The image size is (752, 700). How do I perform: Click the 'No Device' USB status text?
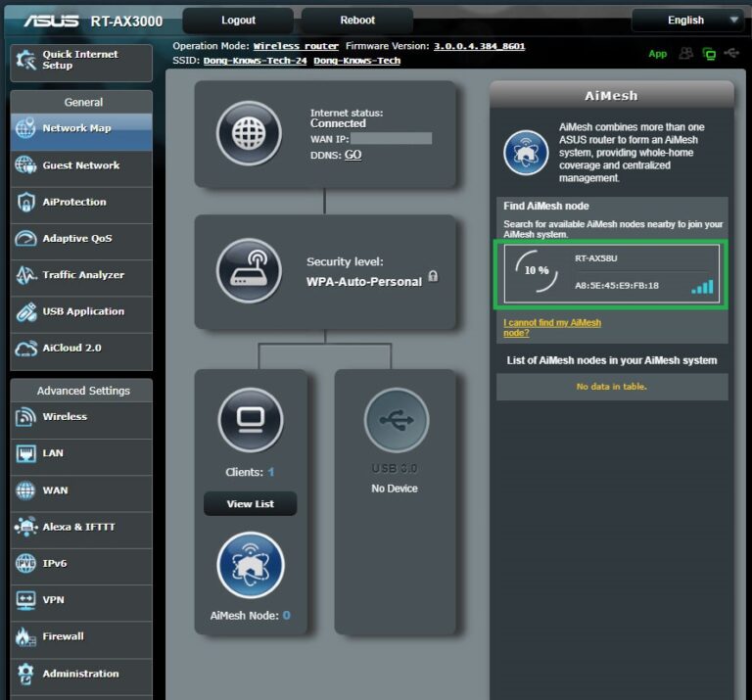pos(395,489)
